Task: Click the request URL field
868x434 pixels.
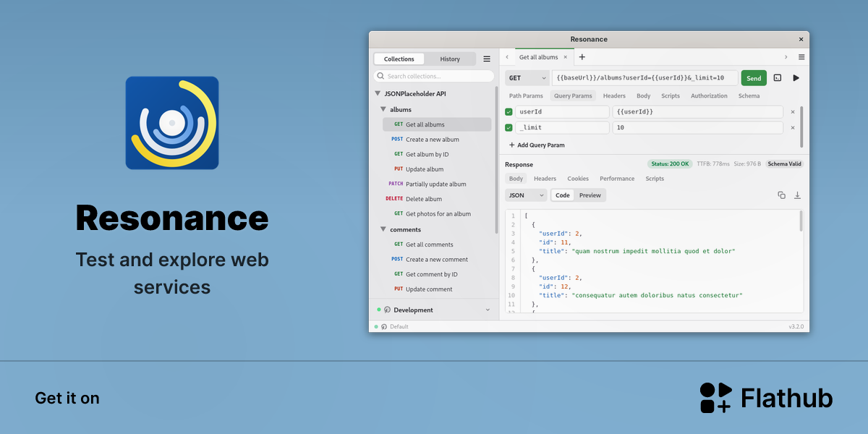Action: click(644, 78)
